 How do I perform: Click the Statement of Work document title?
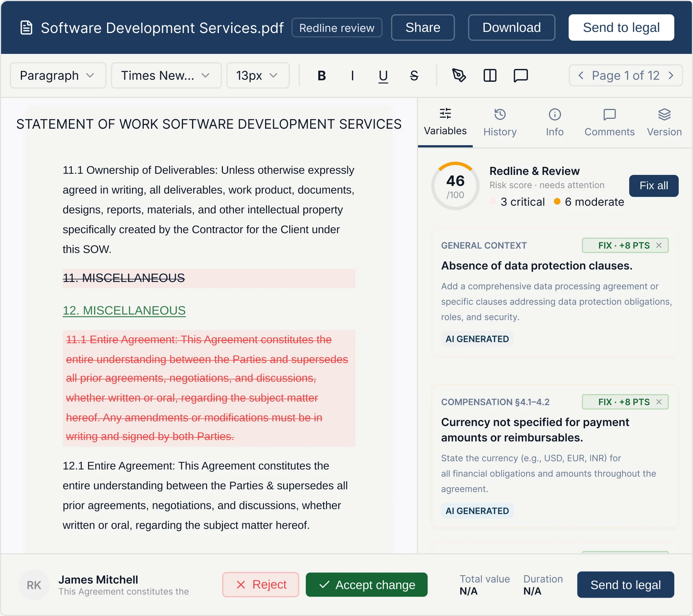209,124
